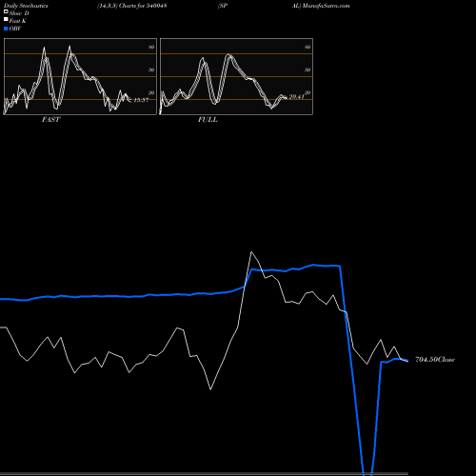Click the 'Fast K' legend label
The image size is (476, 476).
click(x=18, y=21)
